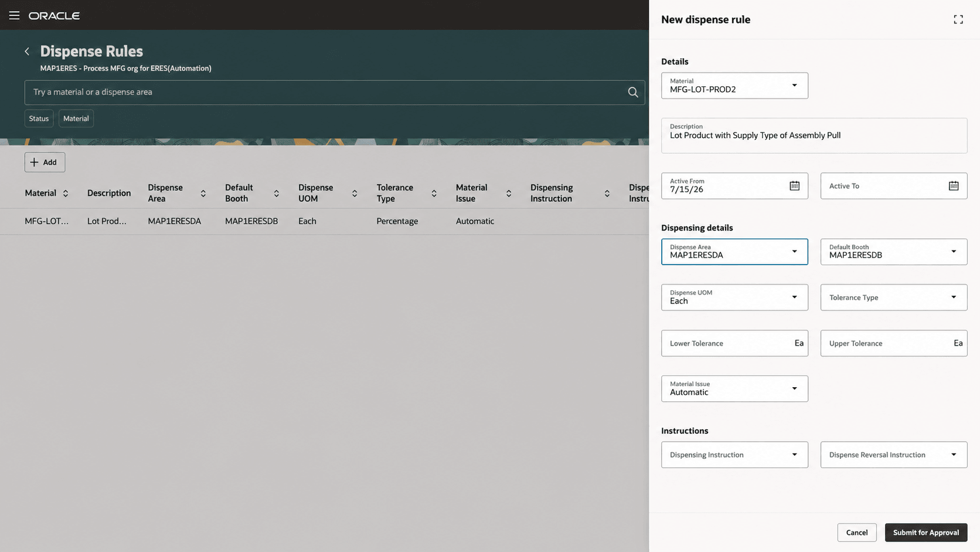The width and height of the screenshot is (980, 552).
Task: Sort by the Material column
Action: pos(66,194)
